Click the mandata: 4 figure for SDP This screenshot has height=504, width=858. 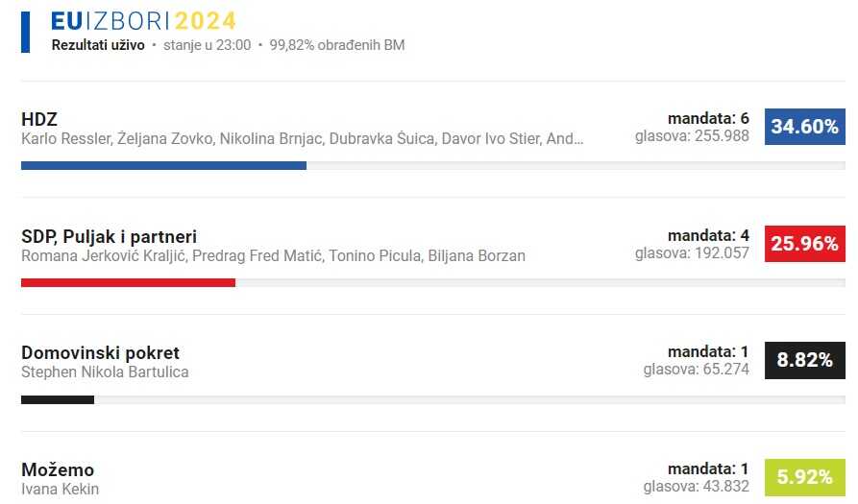coord(708,236)
